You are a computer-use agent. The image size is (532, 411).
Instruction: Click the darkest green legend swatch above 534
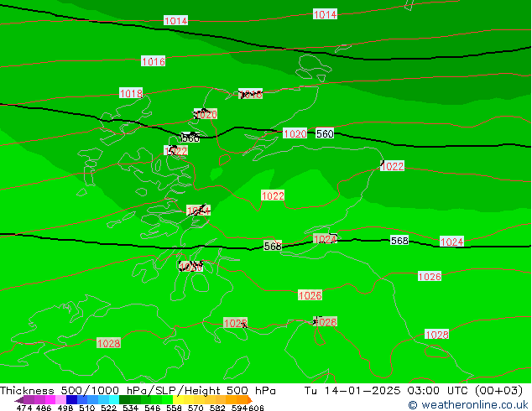pyautogui.click(x=125, y=400)
